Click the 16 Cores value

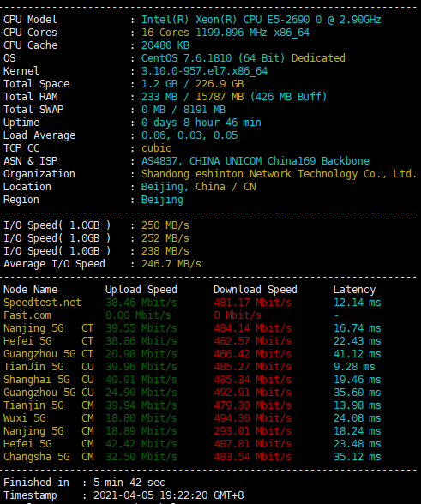click(165, 33)
